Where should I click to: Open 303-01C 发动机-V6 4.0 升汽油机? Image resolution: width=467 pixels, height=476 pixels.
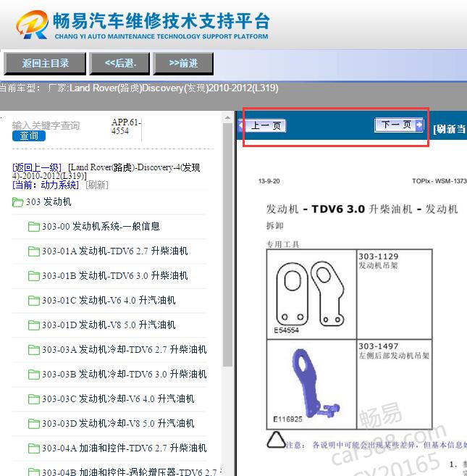109,300
